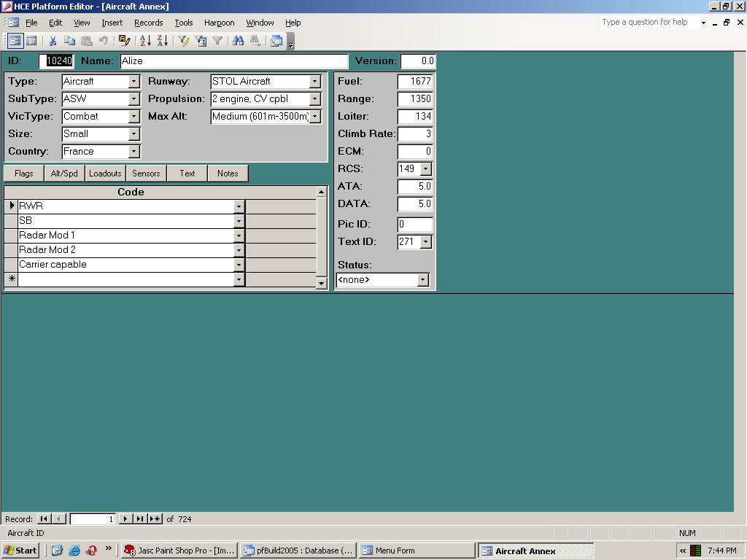Image resolution: width=747 pixels, height=560 pixels.
Task: Click the Sensors button
Action: point(146,174)
